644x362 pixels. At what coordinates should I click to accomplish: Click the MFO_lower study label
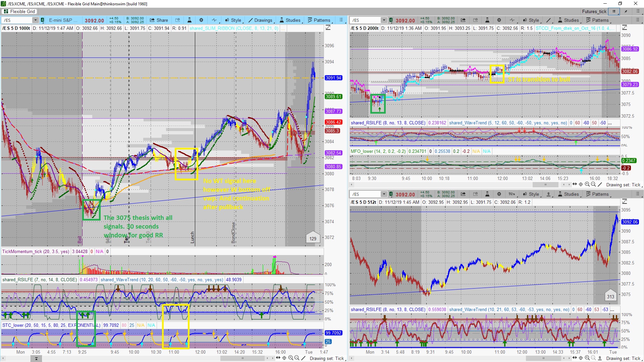tap(378, 151)
